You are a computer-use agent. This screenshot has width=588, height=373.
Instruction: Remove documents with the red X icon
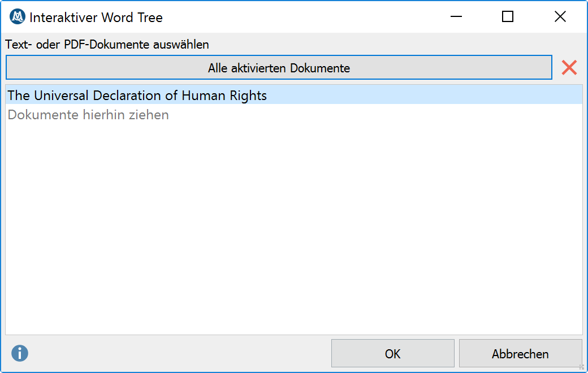[x=569, y=68]
